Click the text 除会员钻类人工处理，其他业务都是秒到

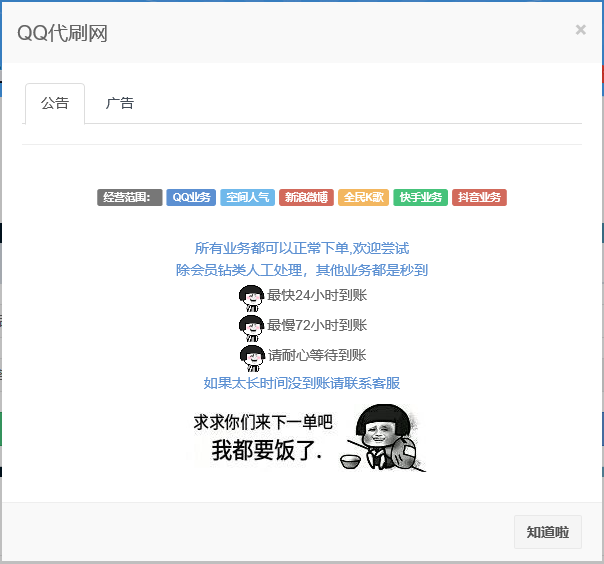tap(302, 270)
